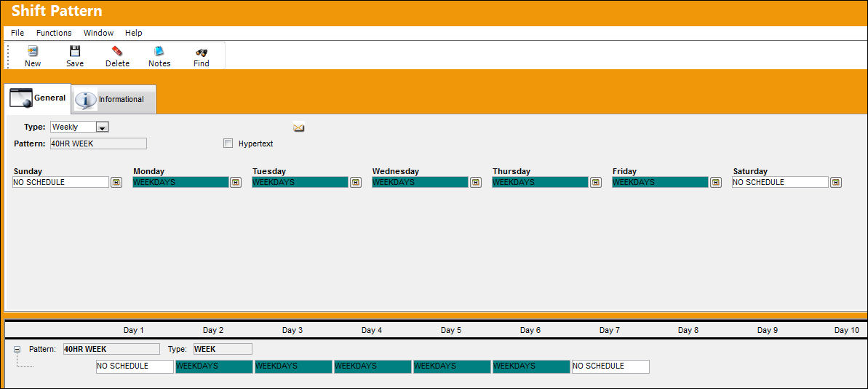The image size is (868, 389).
Task: Select the Day 3 WEEKDAYS cell
Action: pos(293,366)
